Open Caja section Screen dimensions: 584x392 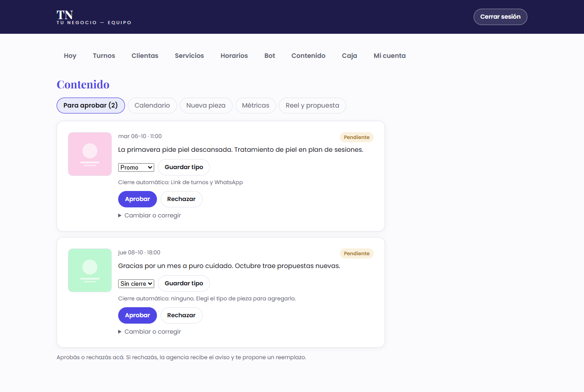349,56
